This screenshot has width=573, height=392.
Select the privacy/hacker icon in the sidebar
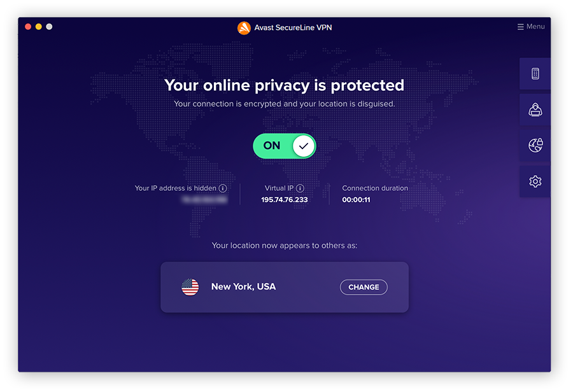click(x=535, y=109)
